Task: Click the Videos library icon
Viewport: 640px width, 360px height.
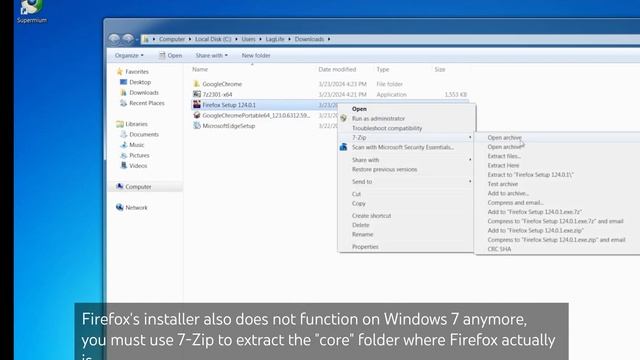Action: (x=123, y=166)
